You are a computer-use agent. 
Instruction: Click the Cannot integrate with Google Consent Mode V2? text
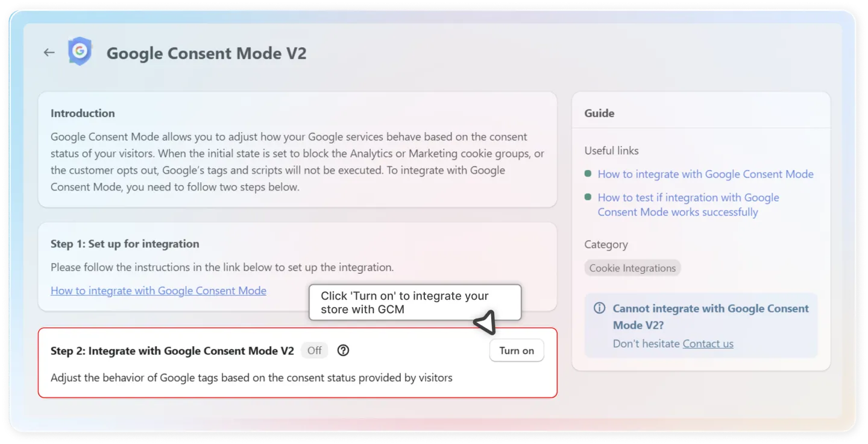711,317
